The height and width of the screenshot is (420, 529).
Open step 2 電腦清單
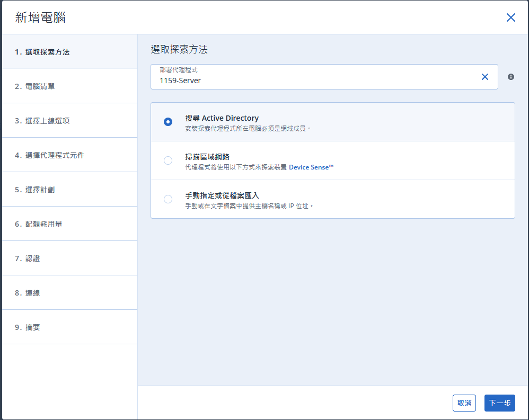click(70, 86)
